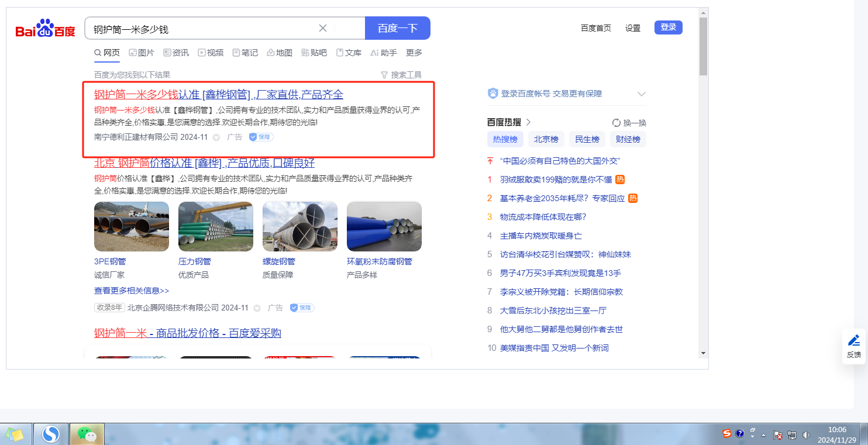Open the 设置 menu
This screenshot has width=868, height=445.
point(633,28)
